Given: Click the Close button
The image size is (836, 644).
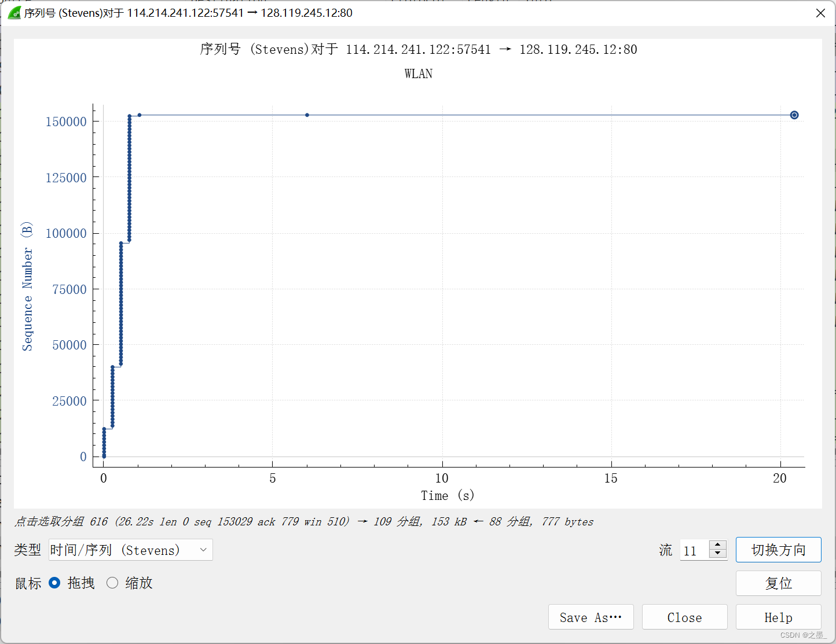Looking at the screenshot, I should [x=685, y=617].
